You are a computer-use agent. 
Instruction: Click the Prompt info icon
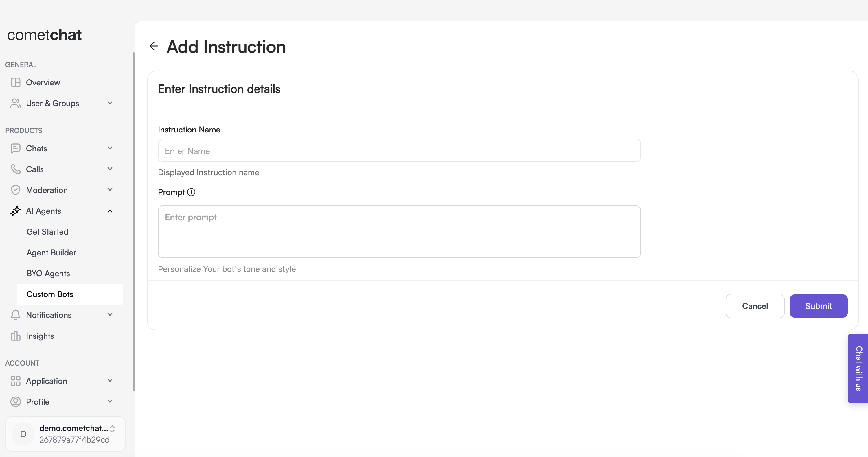(x=191, y=192)
